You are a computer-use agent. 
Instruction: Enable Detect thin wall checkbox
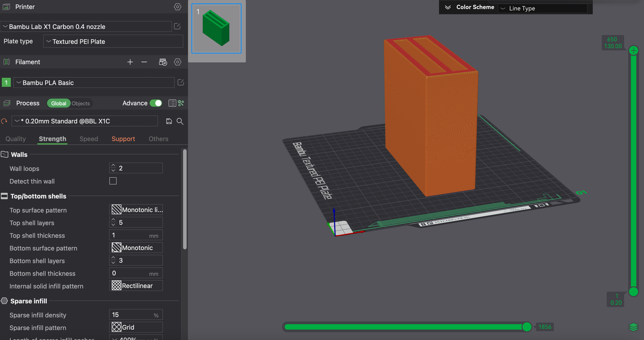tap(113, 181)
